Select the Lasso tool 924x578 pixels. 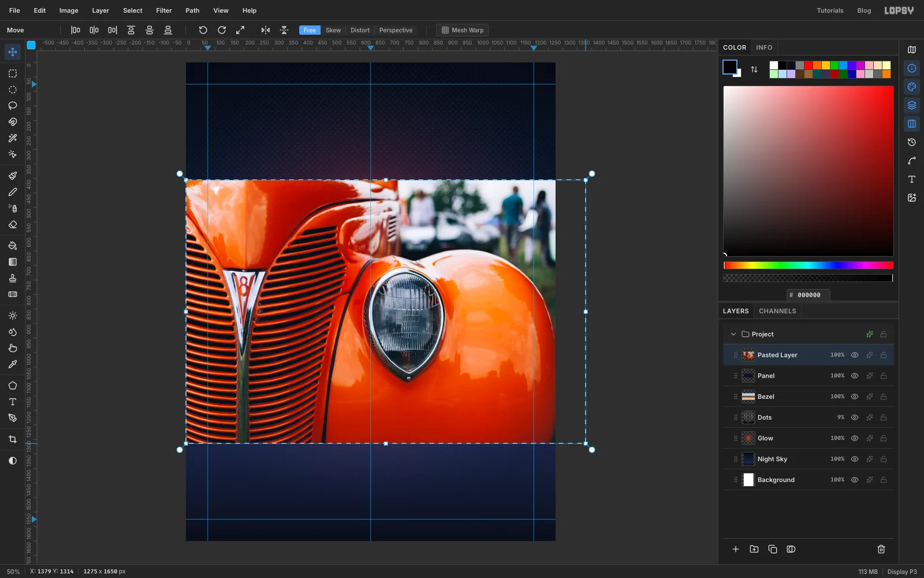13,106
